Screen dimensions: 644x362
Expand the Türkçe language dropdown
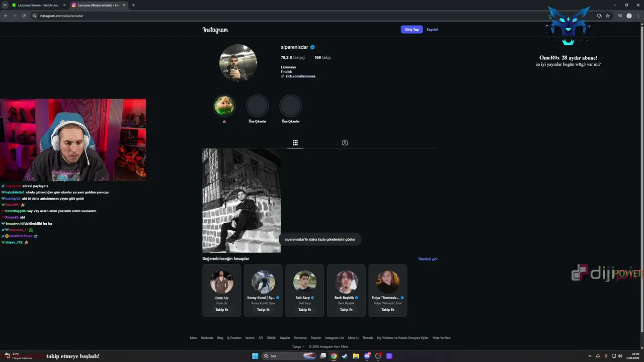pyautogui.click(x=298, y=346)
